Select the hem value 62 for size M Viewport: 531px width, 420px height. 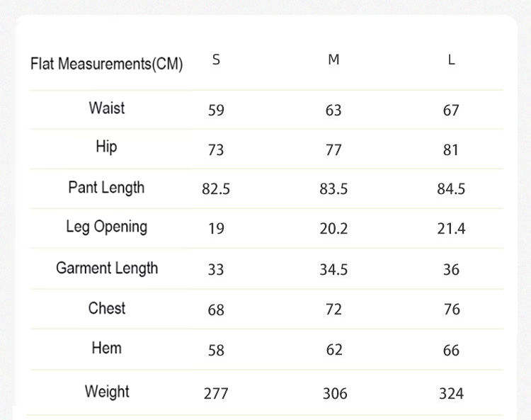333,350
